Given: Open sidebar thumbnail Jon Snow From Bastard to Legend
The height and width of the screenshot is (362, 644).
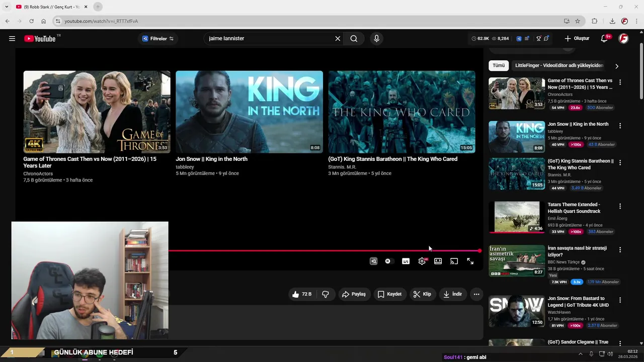Looking at the screenshot, I should tap(517, 311).
